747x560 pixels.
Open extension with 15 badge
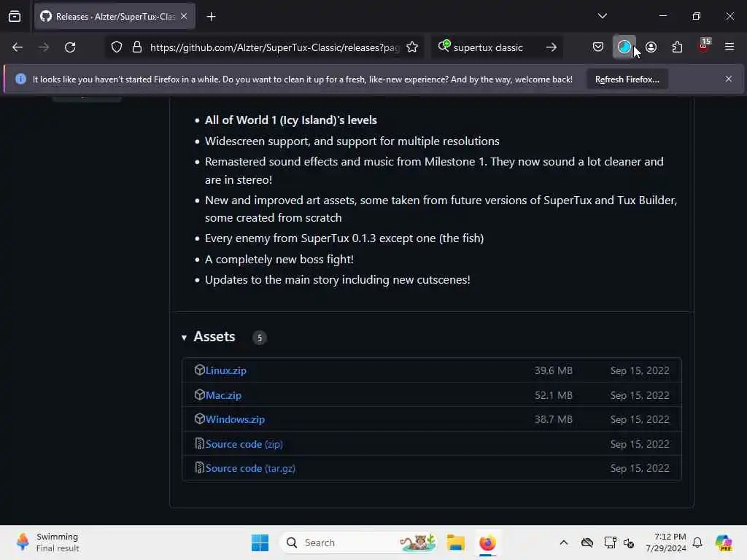[704, 46]
